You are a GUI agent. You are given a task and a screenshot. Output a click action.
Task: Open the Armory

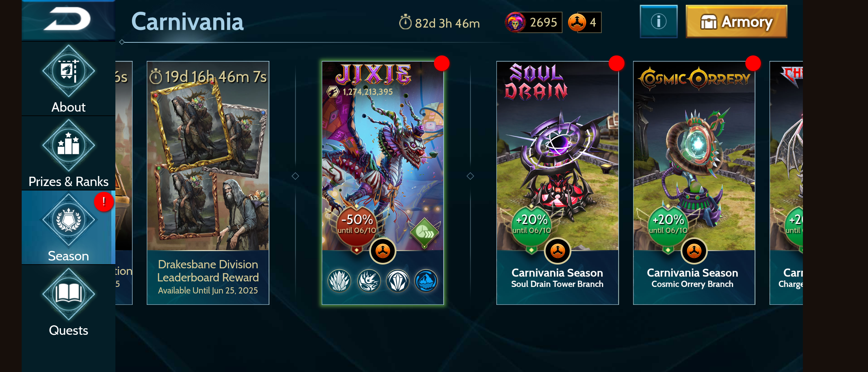click(736, 21)
